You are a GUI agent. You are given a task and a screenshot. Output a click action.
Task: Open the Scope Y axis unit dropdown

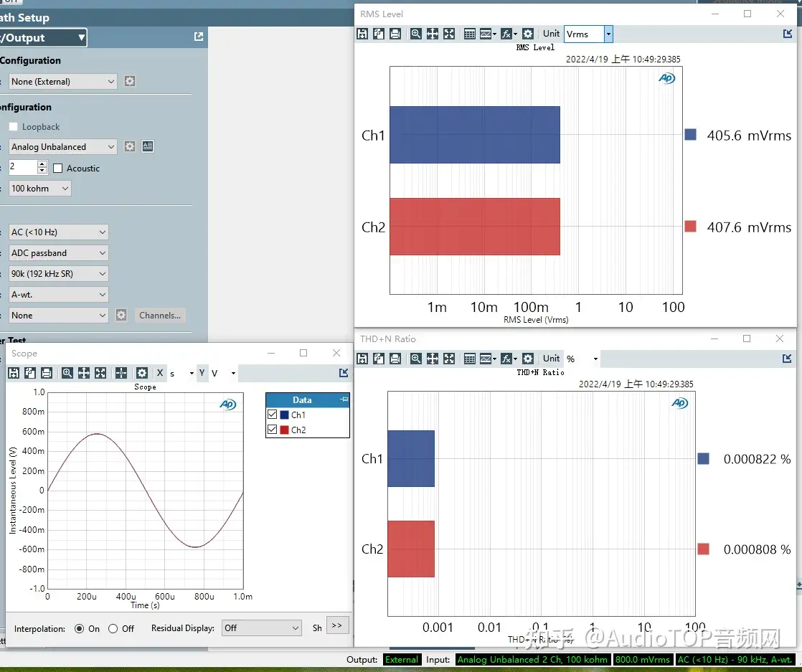tap(233, 374)
